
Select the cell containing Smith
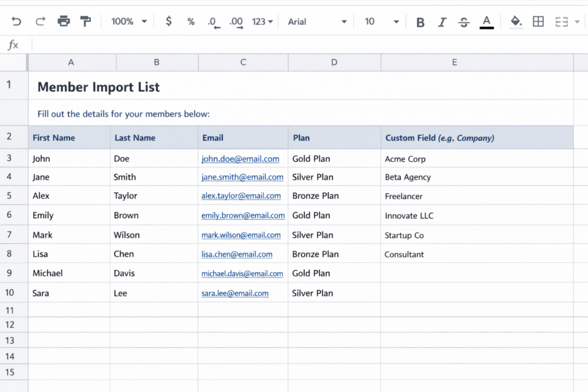point(154,177)
